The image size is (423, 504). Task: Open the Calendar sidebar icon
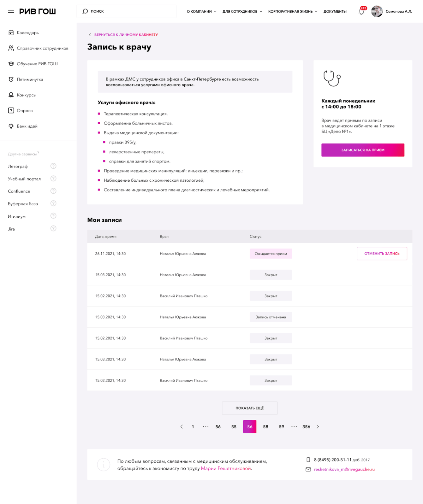11,32
